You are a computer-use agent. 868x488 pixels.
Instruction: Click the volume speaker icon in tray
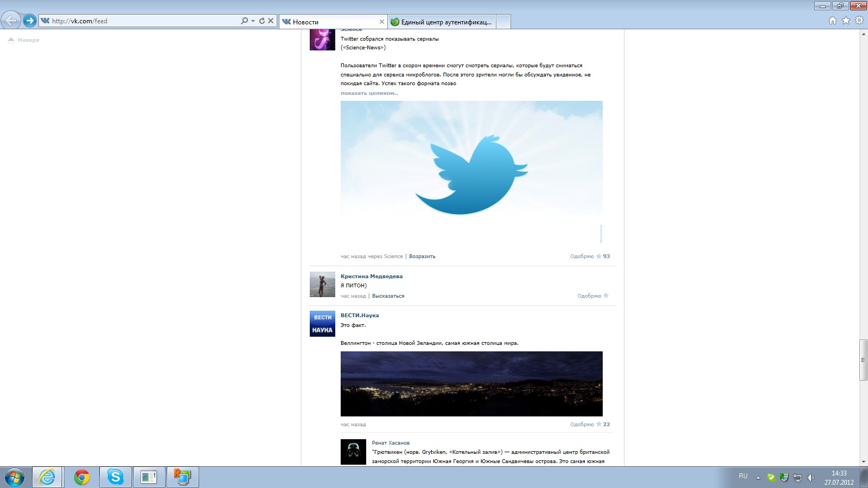(x=810, y=478)
